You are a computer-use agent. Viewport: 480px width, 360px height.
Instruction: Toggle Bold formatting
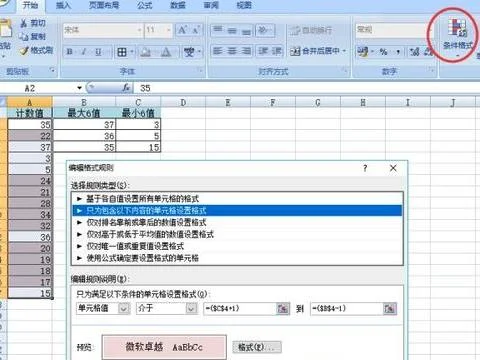tap(70, 52)
